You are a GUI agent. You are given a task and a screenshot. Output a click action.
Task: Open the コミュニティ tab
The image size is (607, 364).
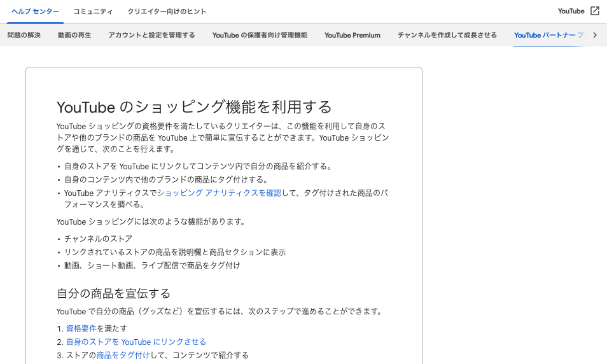(93, 11)
